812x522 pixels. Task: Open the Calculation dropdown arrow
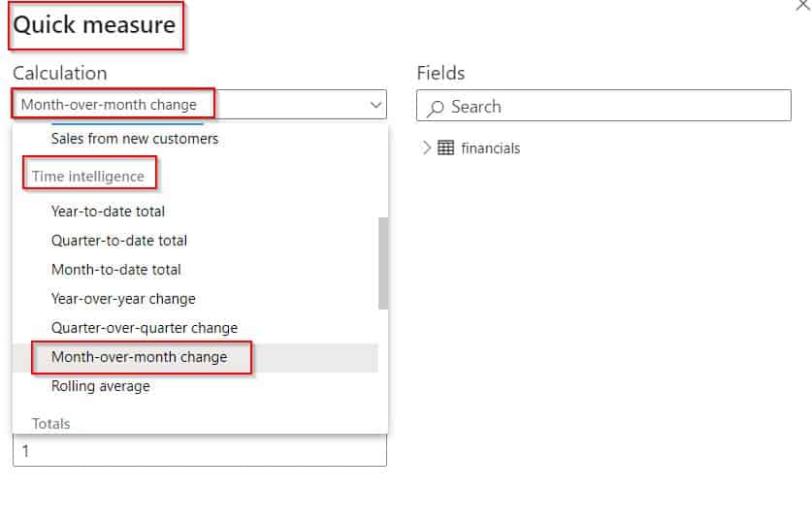(376, 105)
